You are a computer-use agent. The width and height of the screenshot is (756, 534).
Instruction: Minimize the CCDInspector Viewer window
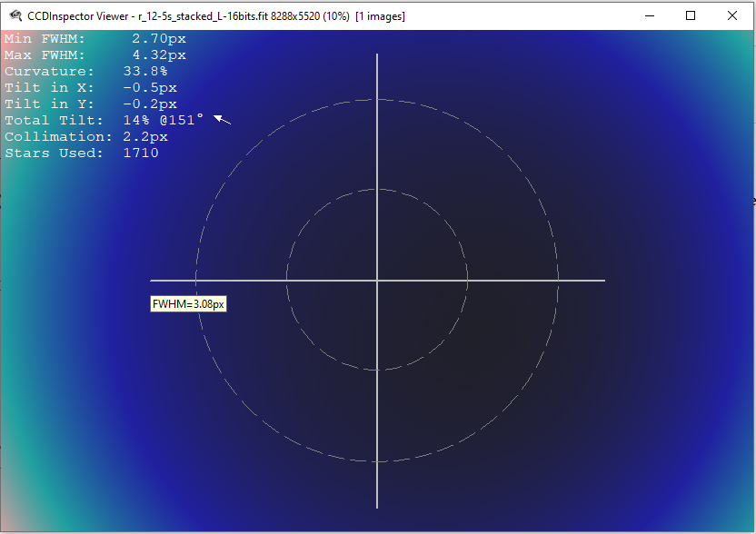(x=650, y=15)
